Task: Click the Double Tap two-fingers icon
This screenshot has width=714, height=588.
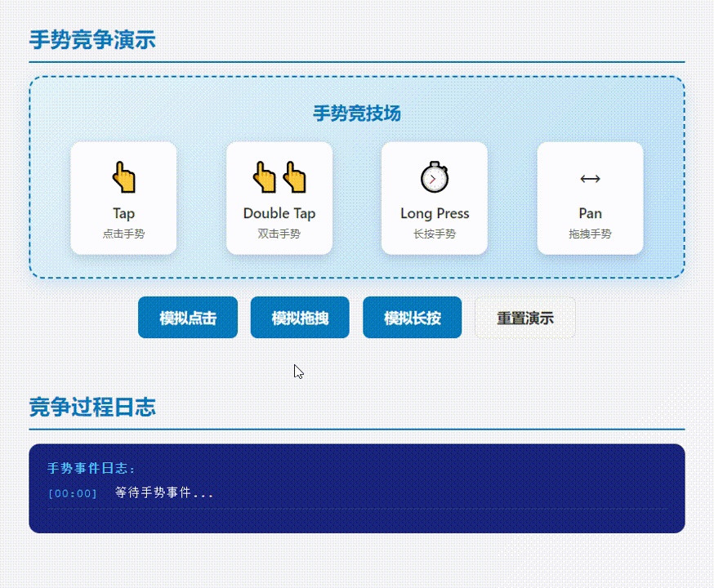Action: pyautogui.click(x=279, y=177)
